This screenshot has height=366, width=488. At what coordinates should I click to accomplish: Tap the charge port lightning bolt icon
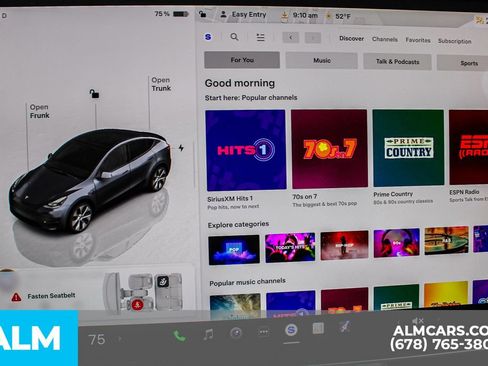click(x=181, y=148)
